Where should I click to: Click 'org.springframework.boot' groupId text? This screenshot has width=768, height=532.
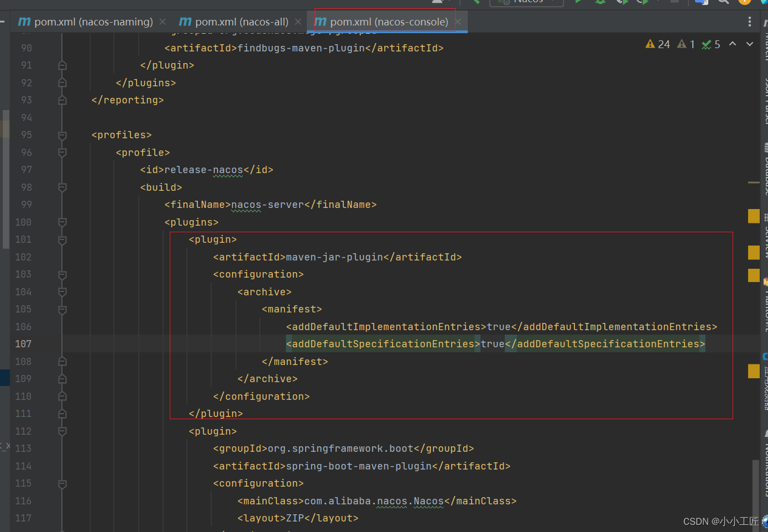click(341, 448)
